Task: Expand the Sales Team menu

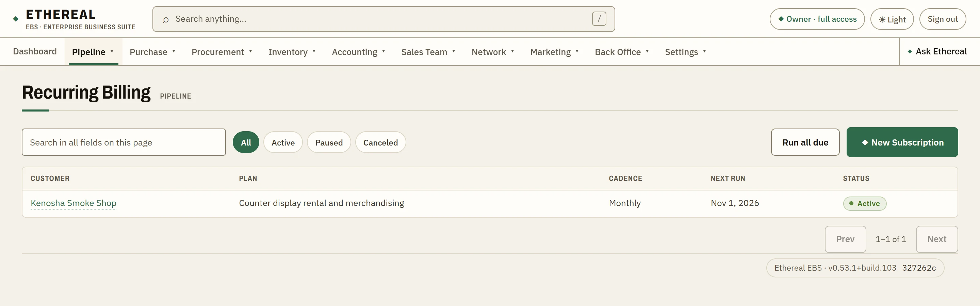Action: click(428, 52)
